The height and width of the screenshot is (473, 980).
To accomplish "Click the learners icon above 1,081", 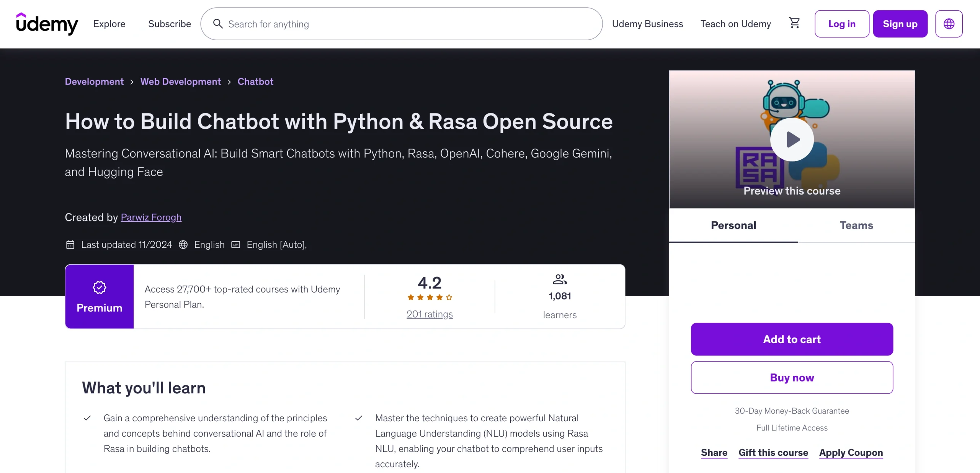I will (560, 279).
